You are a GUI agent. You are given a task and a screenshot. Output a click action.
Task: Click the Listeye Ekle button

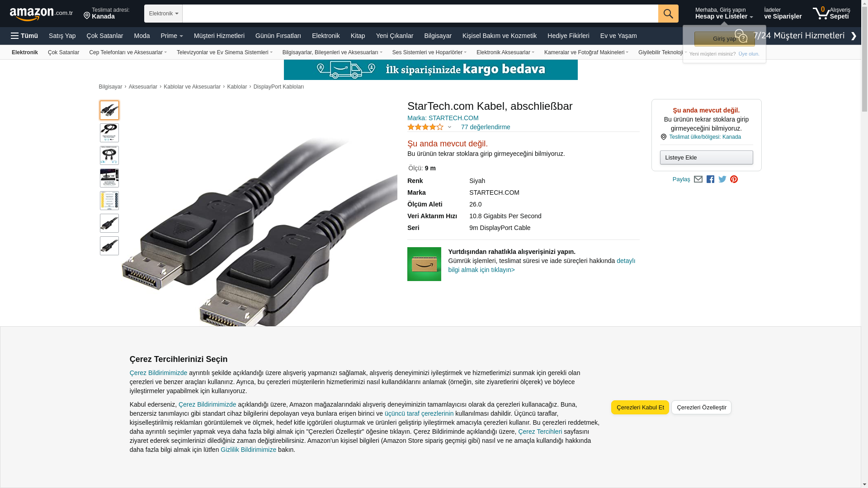tap(706, 158)
